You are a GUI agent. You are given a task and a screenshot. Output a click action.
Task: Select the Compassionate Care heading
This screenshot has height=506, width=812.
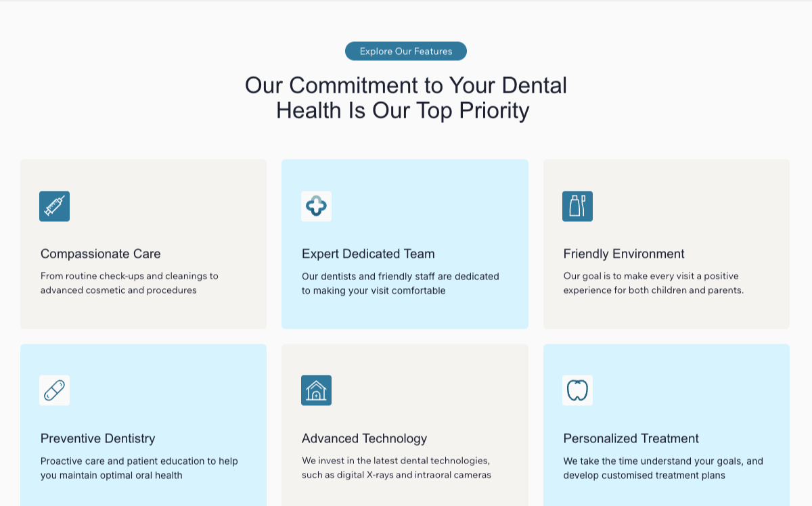point(101,254)
